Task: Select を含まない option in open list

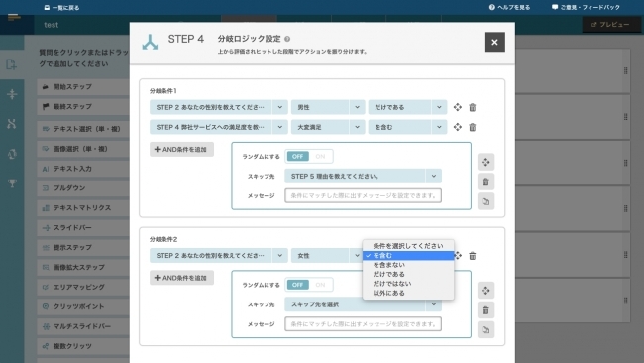Action: [408, 265]
